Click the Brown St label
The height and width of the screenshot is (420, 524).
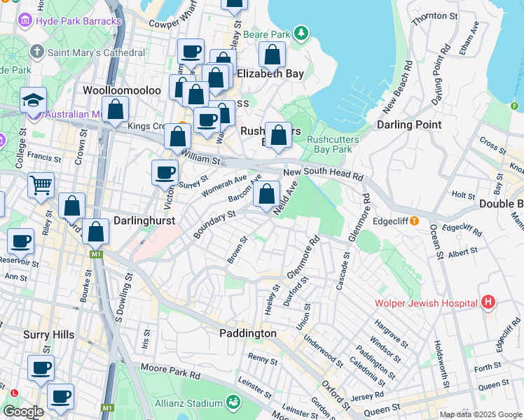(237, 250)
